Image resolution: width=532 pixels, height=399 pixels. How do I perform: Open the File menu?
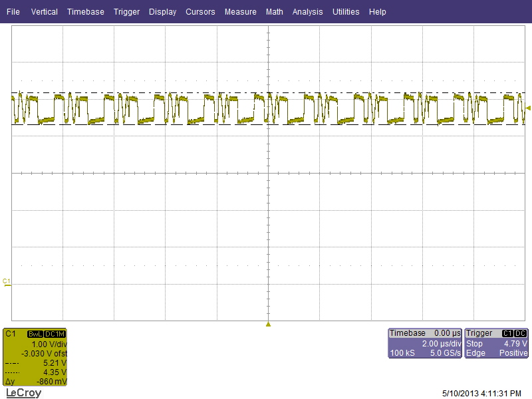13,12
